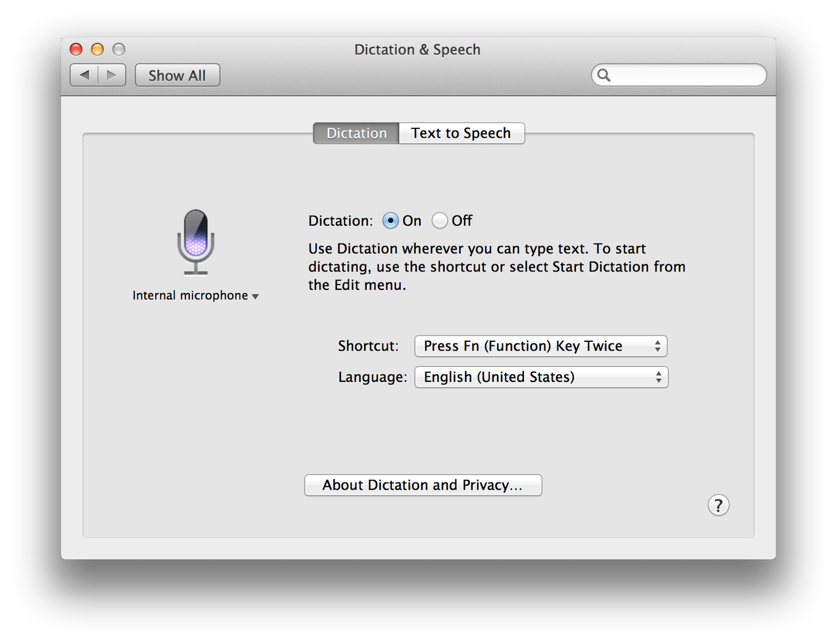Open the Language dropdown menu
Viewport: 837px width, 644px height.
pos(541,377)
